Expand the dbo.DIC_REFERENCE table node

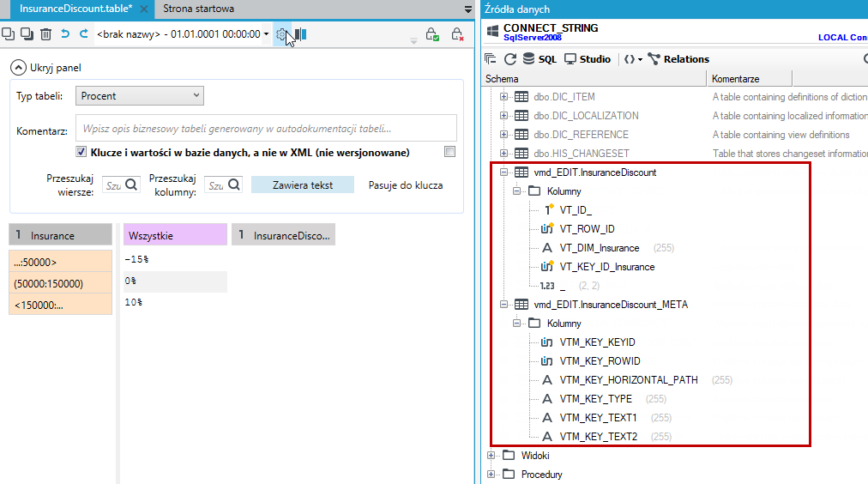tap(503, 135)
